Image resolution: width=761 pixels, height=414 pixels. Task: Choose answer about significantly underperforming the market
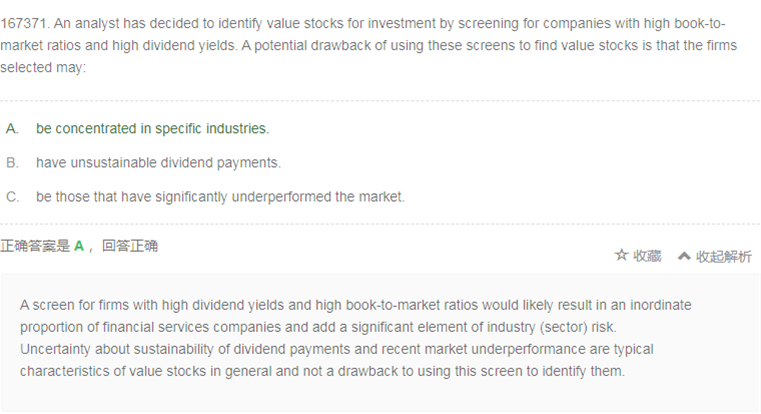click(220, 197)
